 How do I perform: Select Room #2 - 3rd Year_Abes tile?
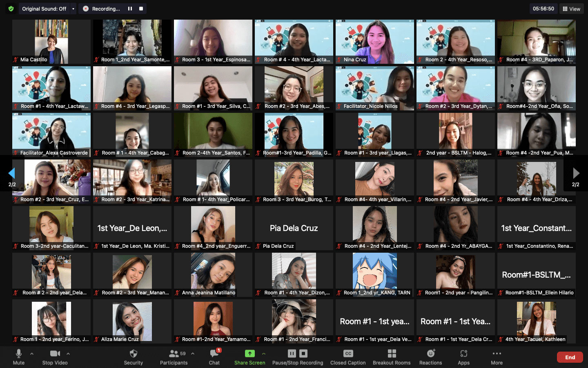coord(294,88)
